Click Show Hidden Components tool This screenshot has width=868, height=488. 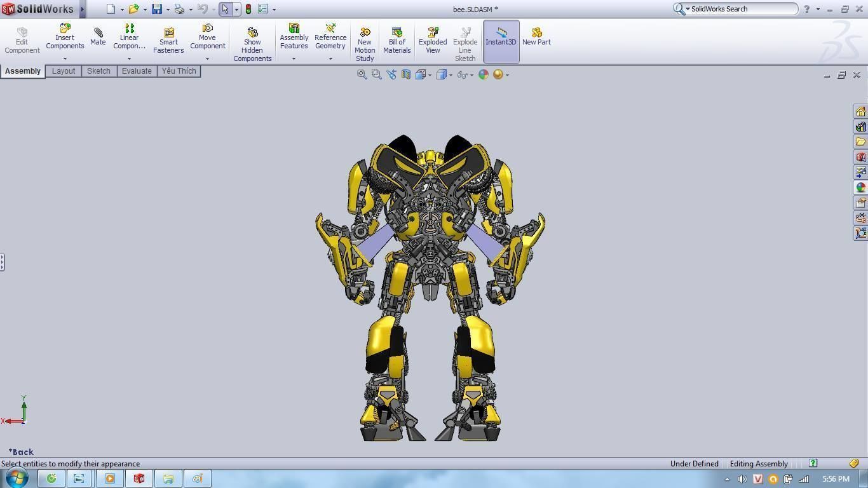point(252,44)
